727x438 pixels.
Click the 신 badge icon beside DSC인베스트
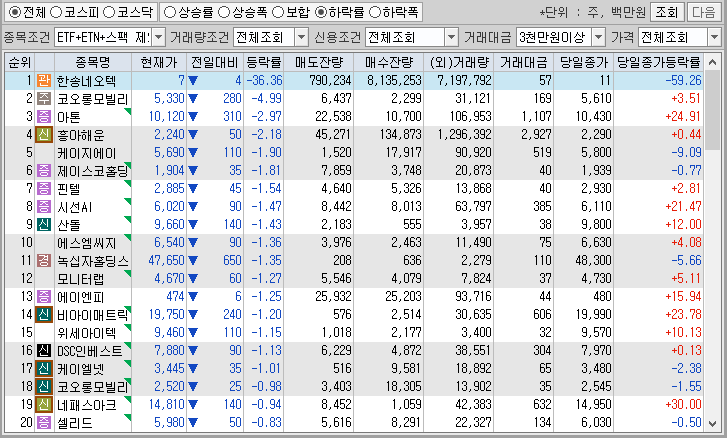pos(44,350)
